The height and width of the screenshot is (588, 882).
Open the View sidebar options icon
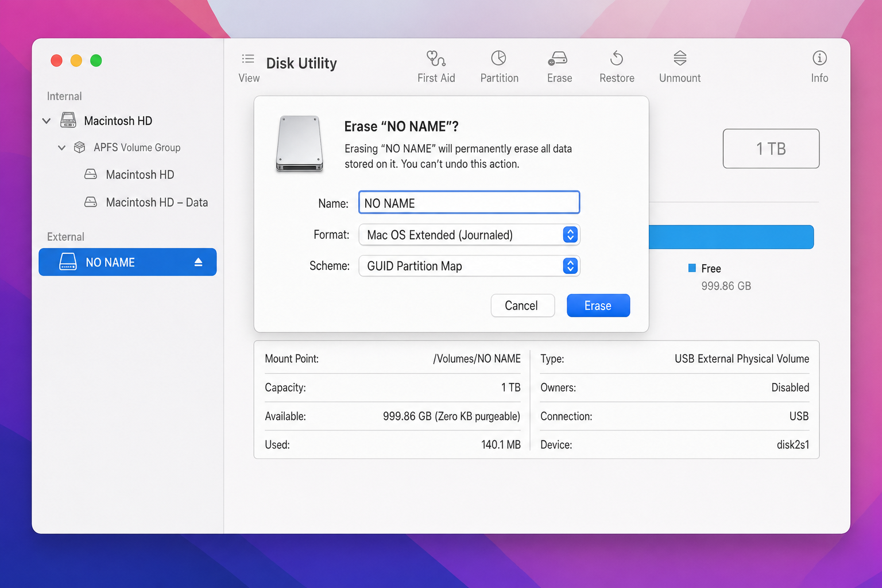click(x=248, y=59)
